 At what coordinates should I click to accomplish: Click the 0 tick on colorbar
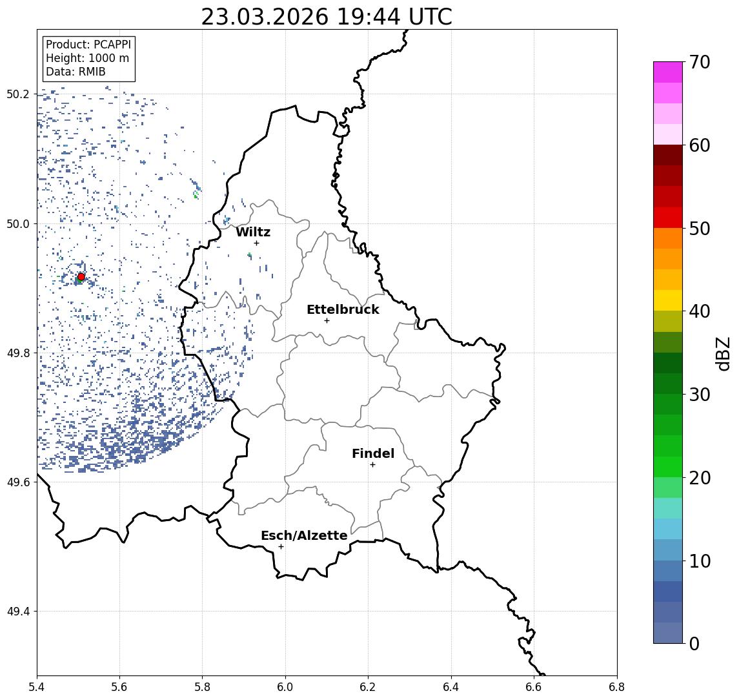tap(694, 643)
